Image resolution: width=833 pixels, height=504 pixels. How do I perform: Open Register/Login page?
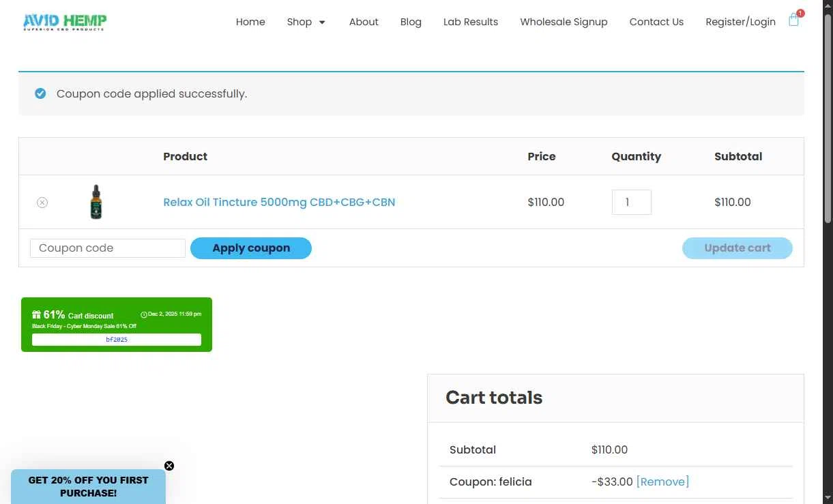pyautogui.click(x=740, y=22)
